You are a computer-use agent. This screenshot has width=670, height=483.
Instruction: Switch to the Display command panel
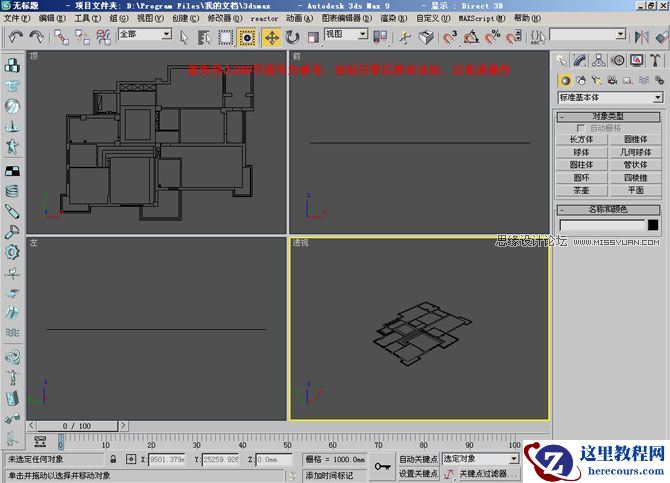tap(637, 60)
